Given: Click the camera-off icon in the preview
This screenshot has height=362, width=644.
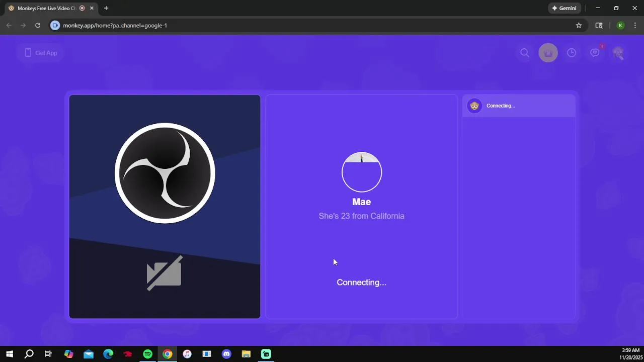Looking at the screenshot, I should [x=165, y=273].
